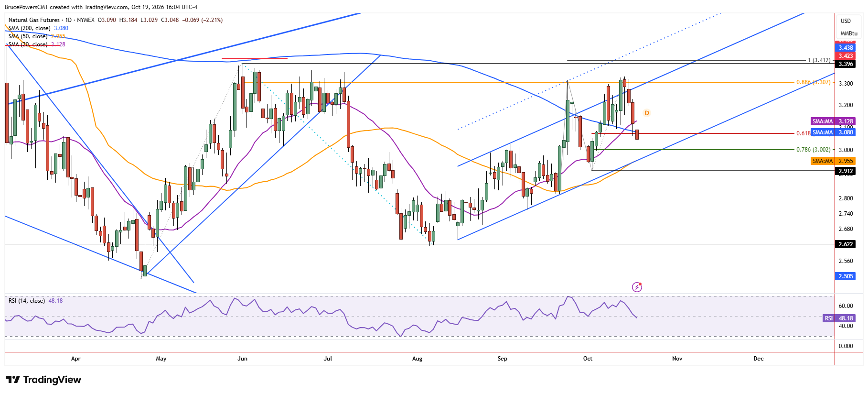The width and height of the screenshot is (868, 394).
Task: Click the black 2.912 price label
Action: coord(846,171)
